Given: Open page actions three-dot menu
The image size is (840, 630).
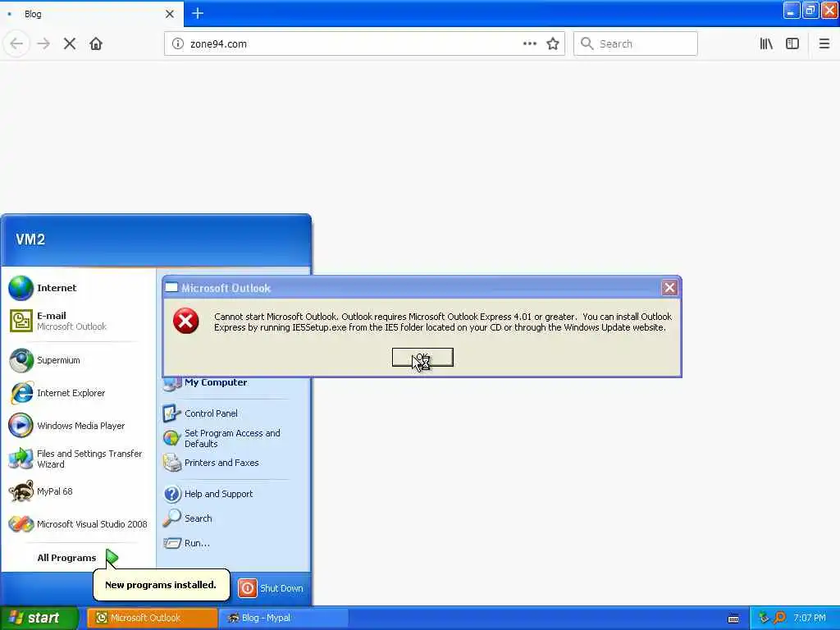Looking at the screenshot, I should click(x=529, y=43).
